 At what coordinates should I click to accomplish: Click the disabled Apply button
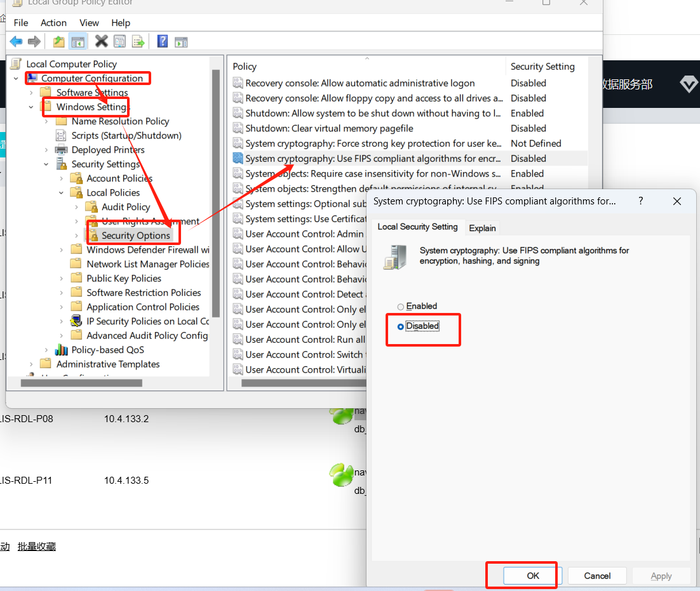click(661, 576)
